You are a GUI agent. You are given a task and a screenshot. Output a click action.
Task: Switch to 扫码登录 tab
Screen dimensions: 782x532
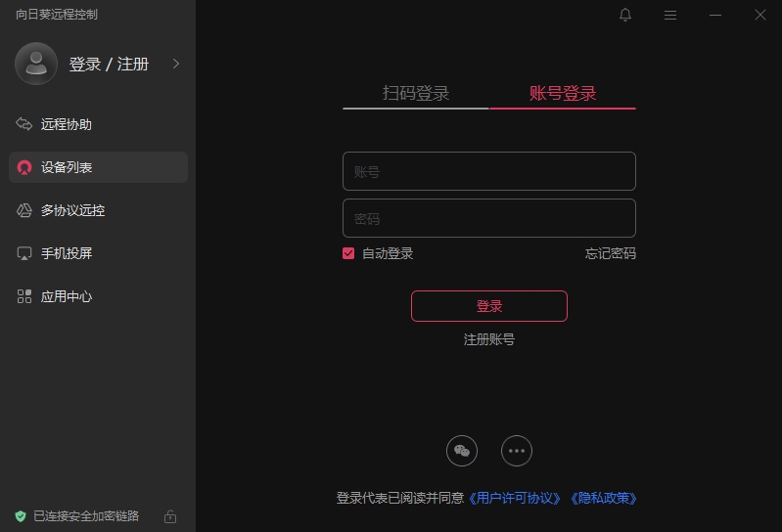pos(416,93)
